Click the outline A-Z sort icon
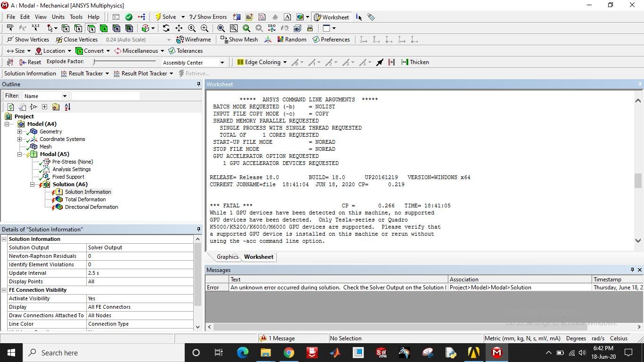 [x=67, y=107]
